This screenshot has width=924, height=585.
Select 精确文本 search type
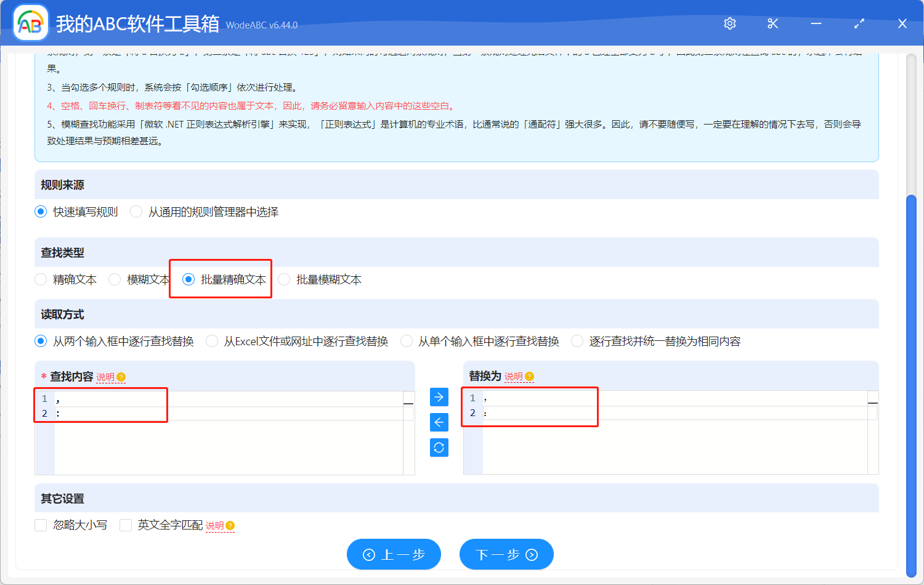41,280
